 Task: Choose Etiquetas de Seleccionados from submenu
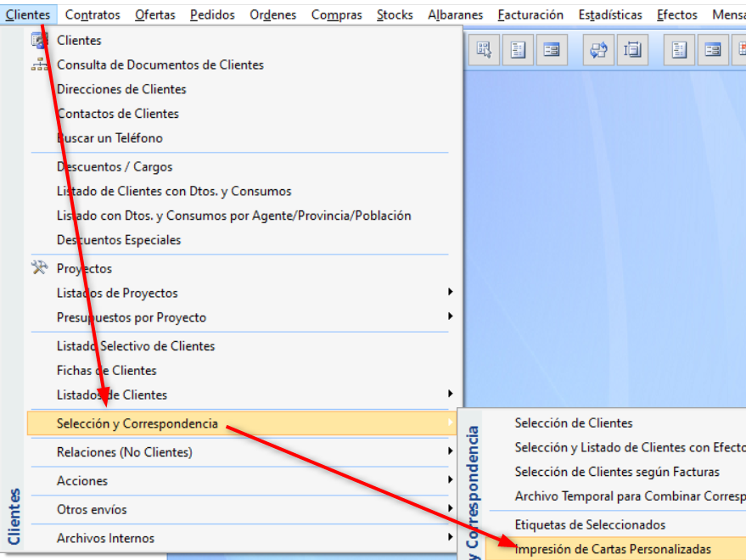click(x=590, y=525)
